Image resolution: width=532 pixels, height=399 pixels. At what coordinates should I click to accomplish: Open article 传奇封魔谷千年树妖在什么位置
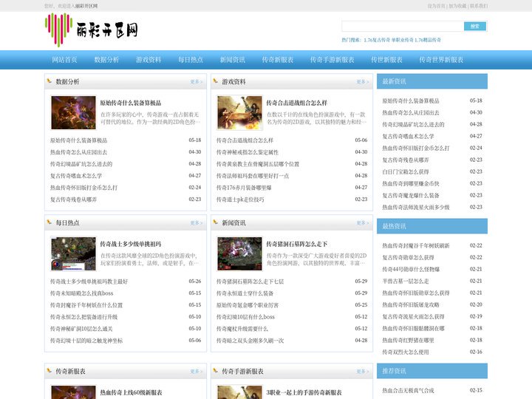tap(86, 305)
